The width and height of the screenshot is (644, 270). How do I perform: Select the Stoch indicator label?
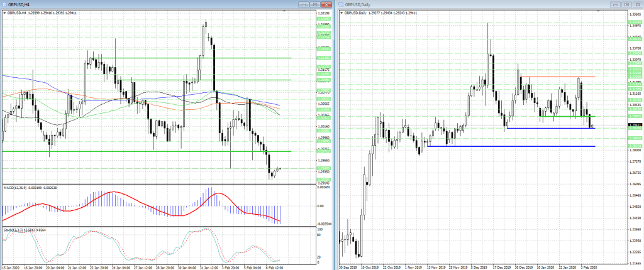[x=13, y=230]
